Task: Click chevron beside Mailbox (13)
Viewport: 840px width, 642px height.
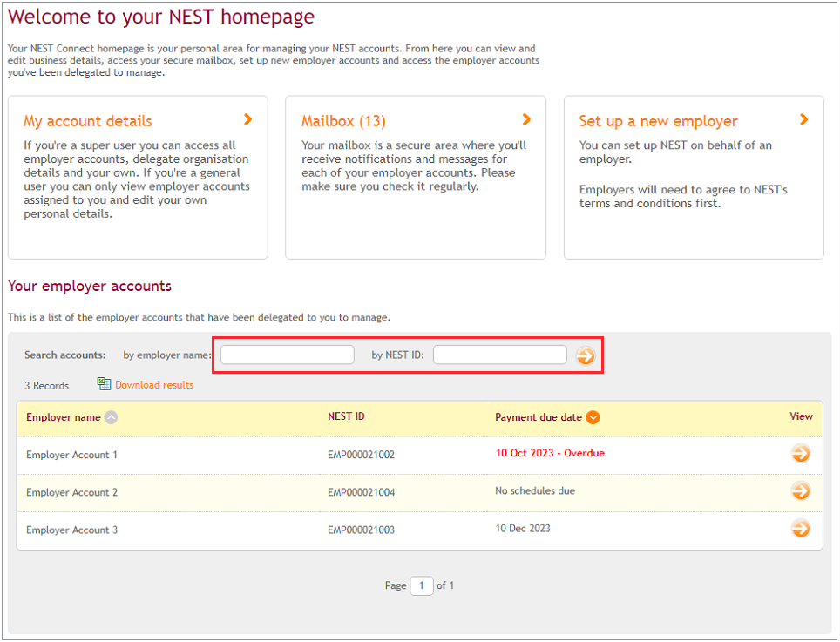Action: [x=526, y=119]
